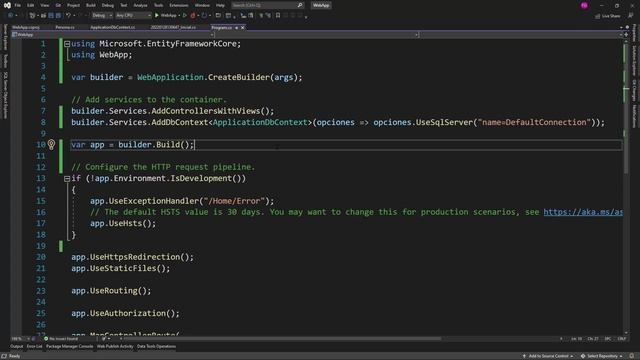Open the Extensions menu
This screenshot has height=360, width=640.
tap(179, 5)
